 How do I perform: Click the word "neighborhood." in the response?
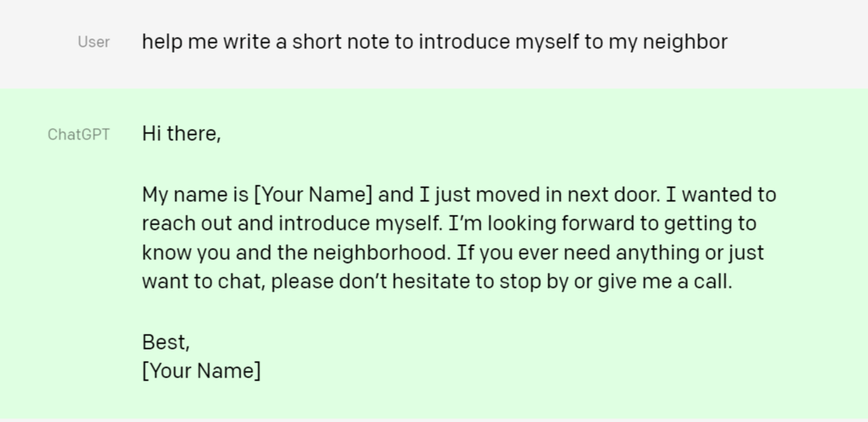382,252
